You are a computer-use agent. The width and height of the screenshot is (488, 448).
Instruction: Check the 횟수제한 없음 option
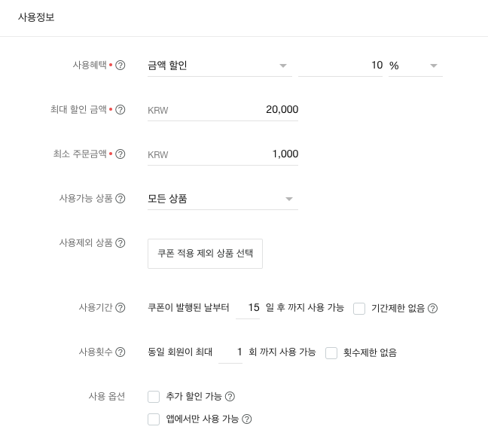coord(331,352)
